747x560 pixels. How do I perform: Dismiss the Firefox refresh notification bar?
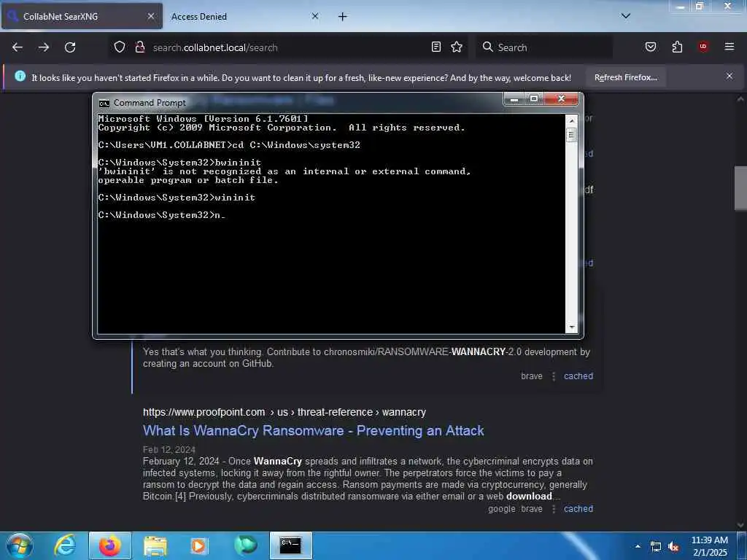coord(729,76)
